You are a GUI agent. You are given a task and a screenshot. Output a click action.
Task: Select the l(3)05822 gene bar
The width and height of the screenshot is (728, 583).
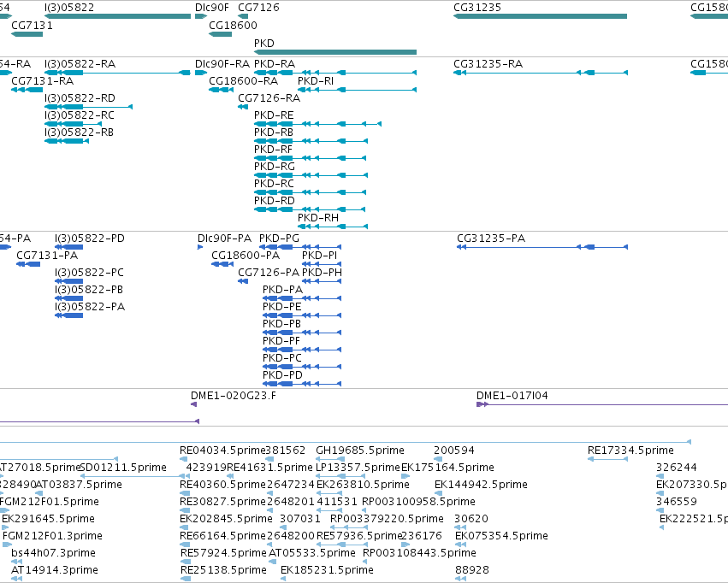(x=117, y=16)
